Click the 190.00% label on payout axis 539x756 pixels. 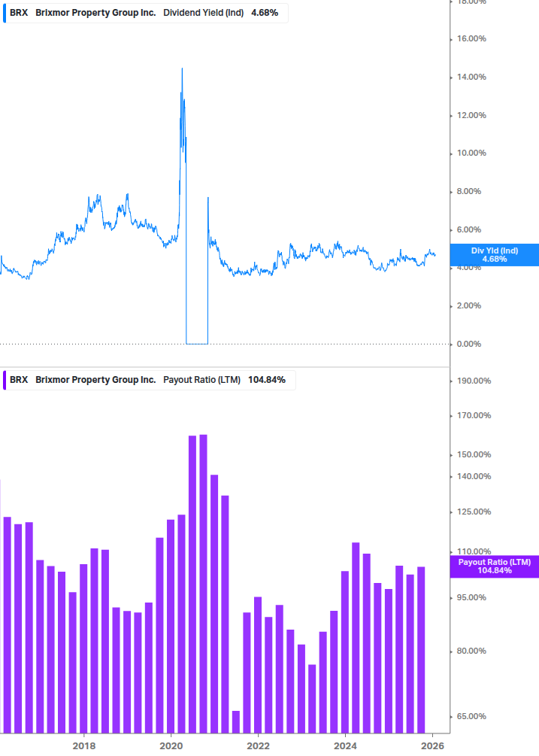(x=474, y=381)
